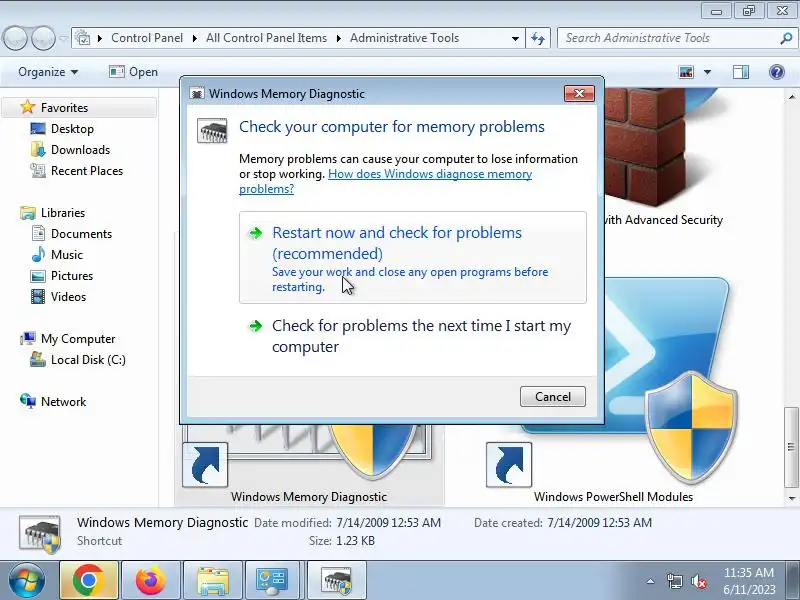This screenshot has height=600, width=800.
Task: Select Libraries in the navigation pane
Action: tap(63, 212)
